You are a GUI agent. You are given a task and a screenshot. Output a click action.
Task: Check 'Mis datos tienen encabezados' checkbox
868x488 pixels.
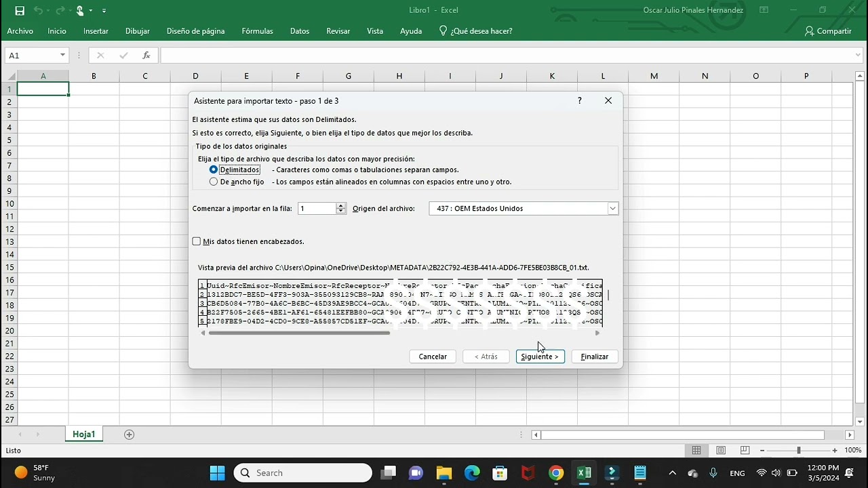click(197, 241)
